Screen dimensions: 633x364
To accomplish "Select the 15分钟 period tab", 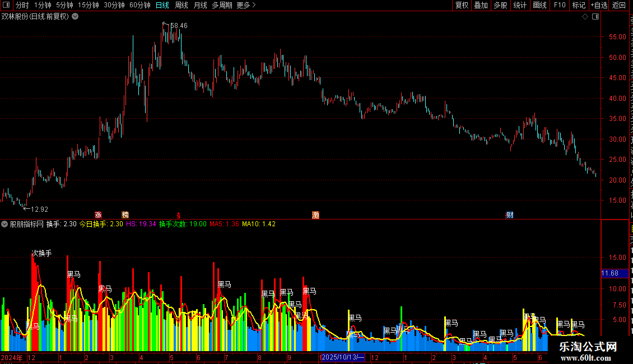I will (x=89, y=5).
